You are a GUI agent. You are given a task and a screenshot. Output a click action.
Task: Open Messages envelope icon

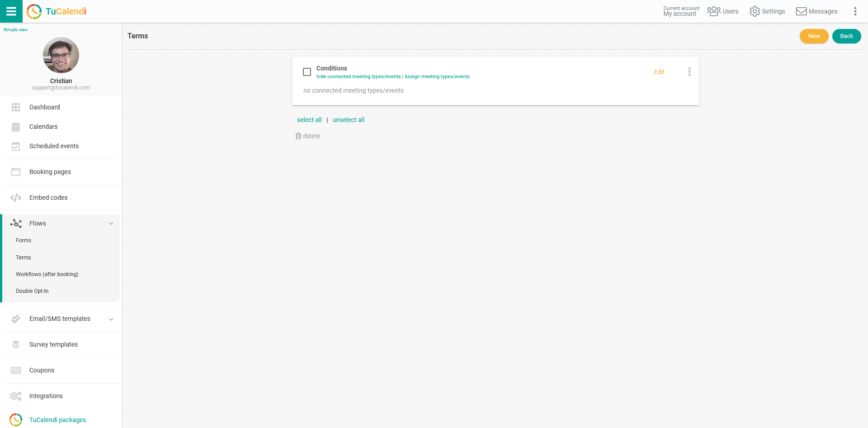tap(801, 11)
